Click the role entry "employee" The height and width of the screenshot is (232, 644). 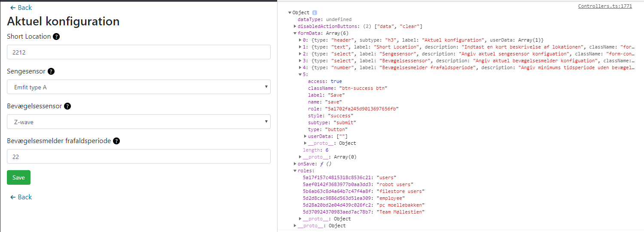click(353, 198)
